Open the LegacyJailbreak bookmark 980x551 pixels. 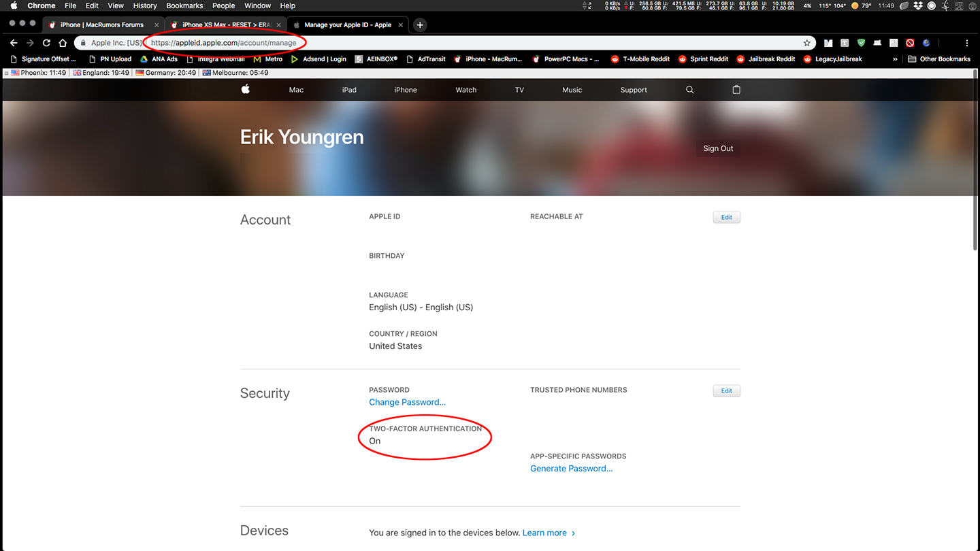point(833,59)
